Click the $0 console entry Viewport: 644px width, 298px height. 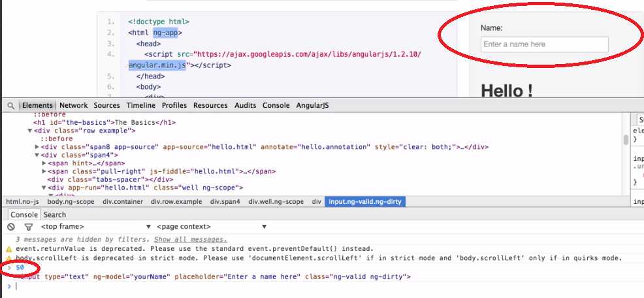(x=20, y=267)
